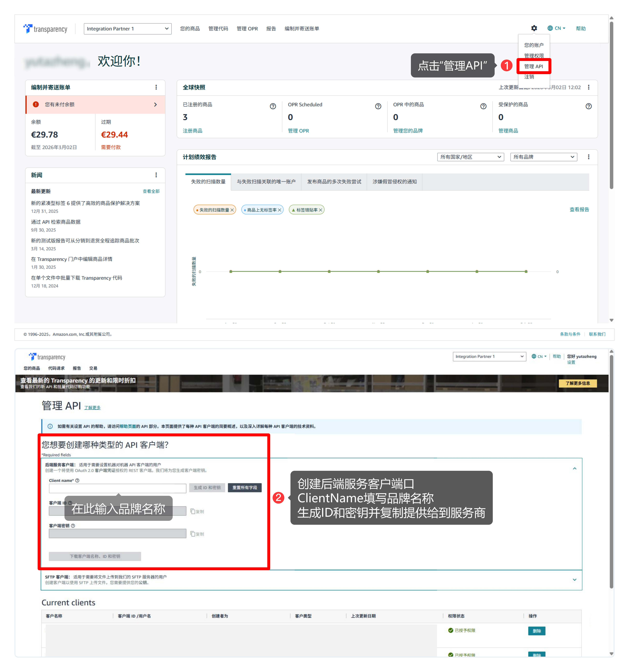Click the Client name input field

(117, 488)
